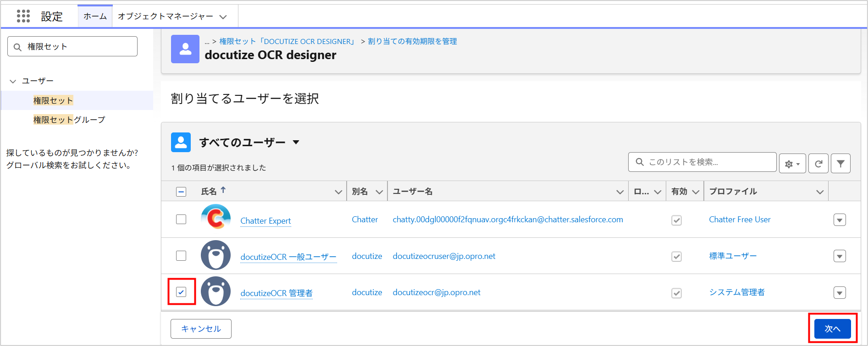The height and width of the screenshot is (346, 868).
Task: Click the 標準ユーザー profile link
Action: (x=733, y=256)
